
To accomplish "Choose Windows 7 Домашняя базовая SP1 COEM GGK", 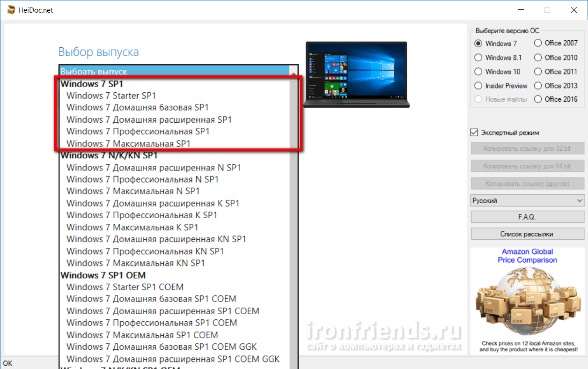I will (174, 347).
